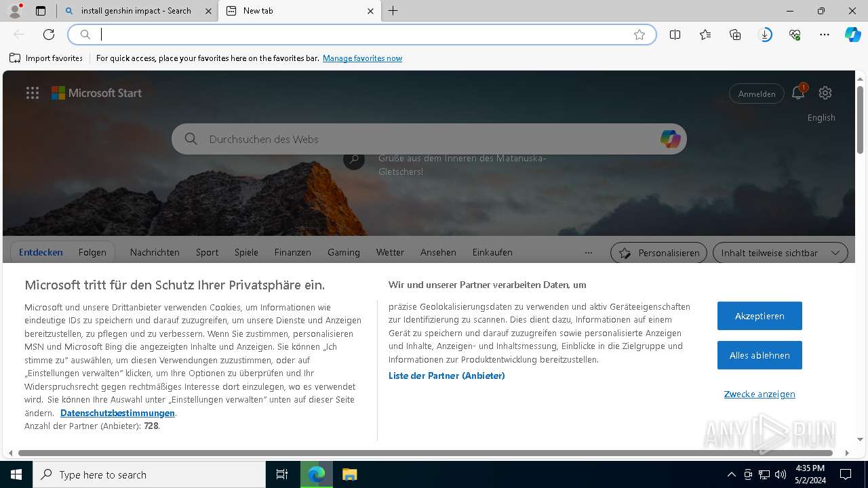Open the notifications bell
The image size is (868, 488).
798,93
